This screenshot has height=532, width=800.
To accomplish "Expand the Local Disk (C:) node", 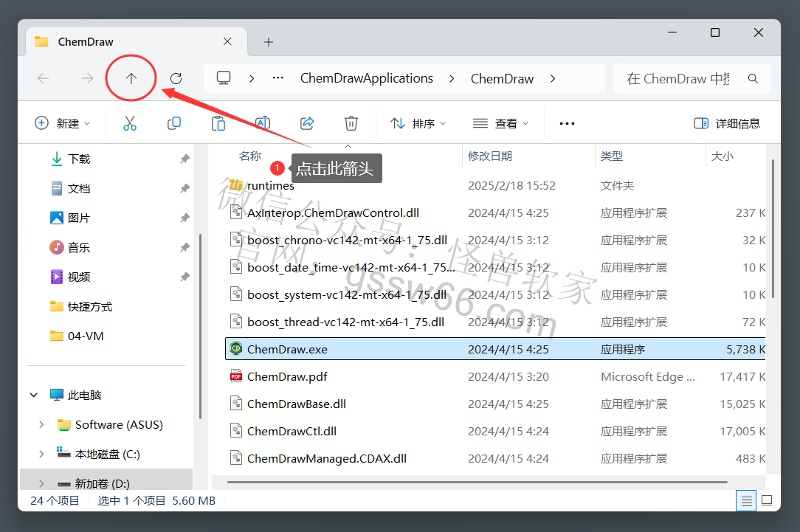I will (41, 455).
